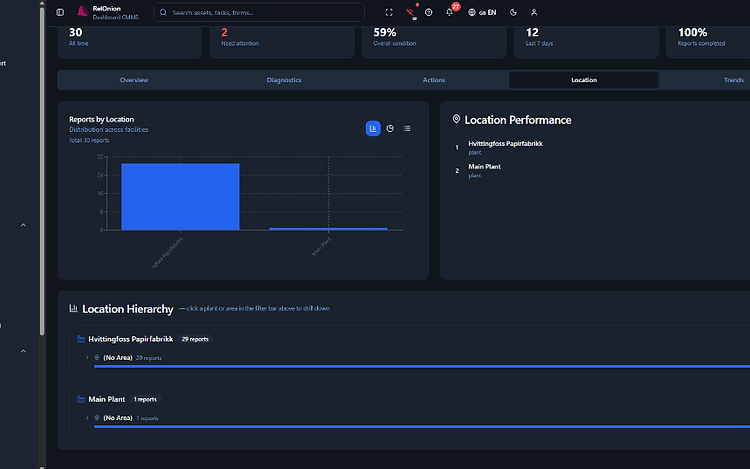Open the red offline connection status icon
The width and height of the screenshot is (750, 469).
(x=411, y=13)
